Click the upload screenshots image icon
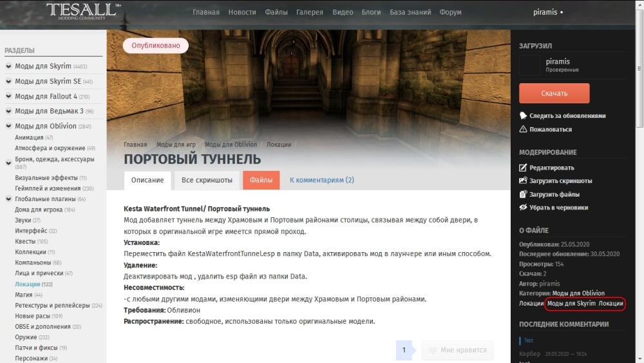This screenshot has width=644, height=363. pyautogui.click(x=523, y=181)
